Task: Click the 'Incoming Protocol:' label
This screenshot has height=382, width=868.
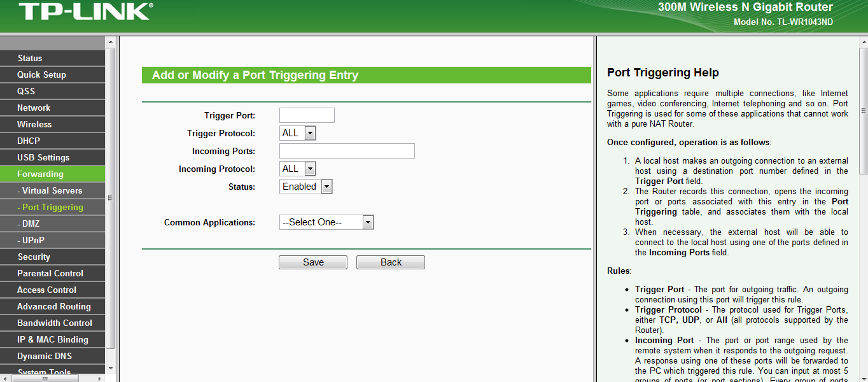Action: coord(217,169)
